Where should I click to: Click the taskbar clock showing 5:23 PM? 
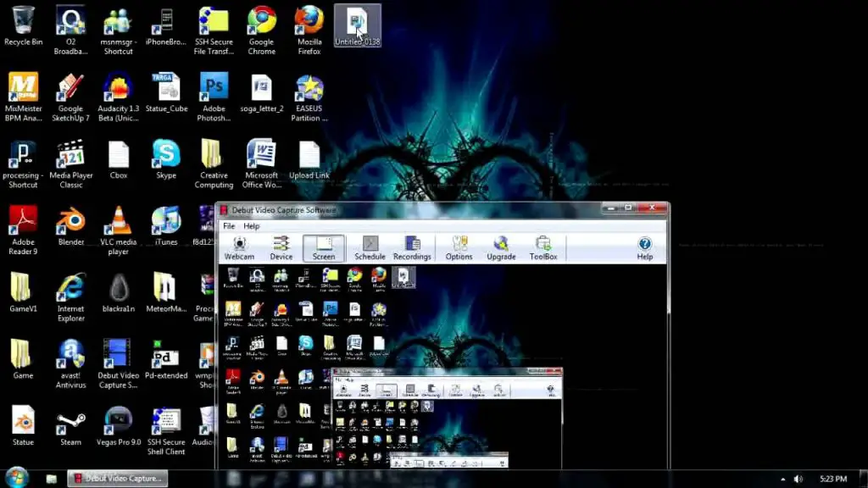[834, 480]
